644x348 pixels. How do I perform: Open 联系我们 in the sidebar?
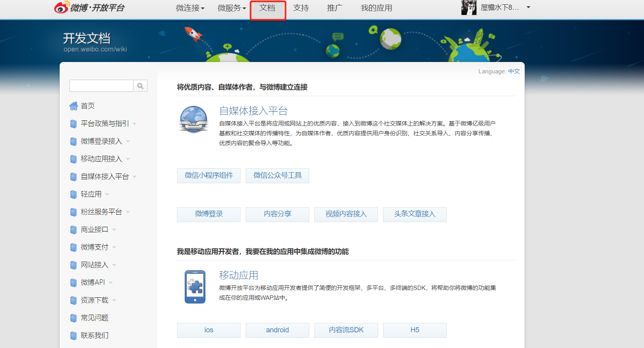click(x=95, y=335)
